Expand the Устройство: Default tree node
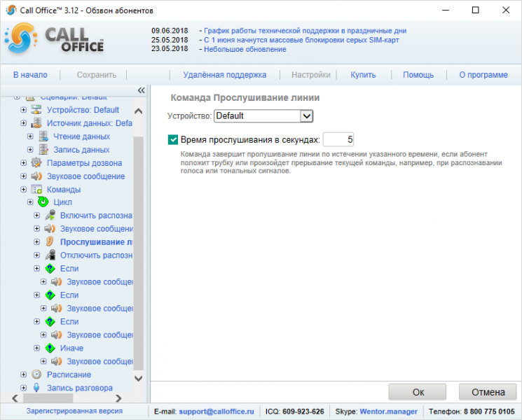Screen dimensions: 522x420 [23, 110]
